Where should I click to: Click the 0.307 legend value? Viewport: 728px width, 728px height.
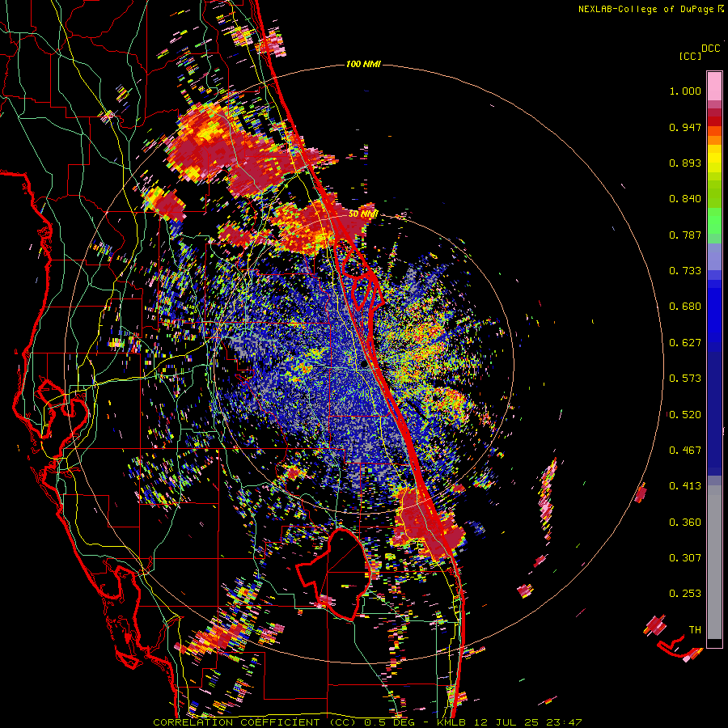click(685, 558)
